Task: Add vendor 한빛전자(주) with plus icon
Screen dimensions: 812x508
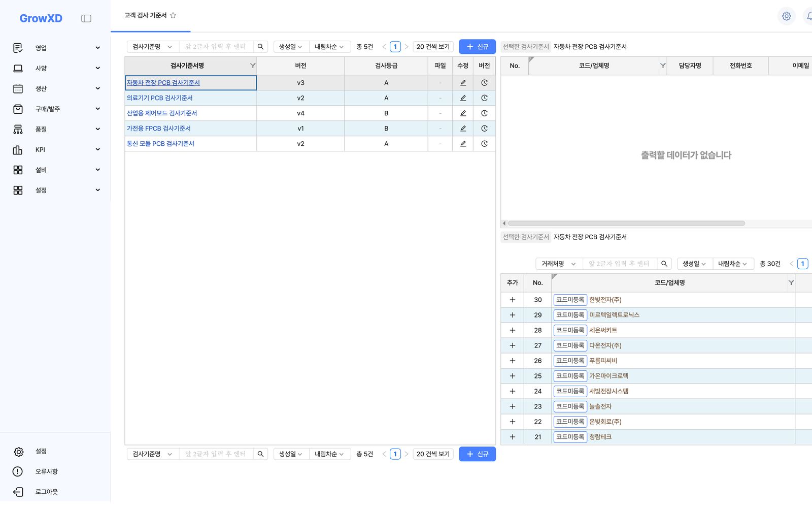Action: (512, 300)
